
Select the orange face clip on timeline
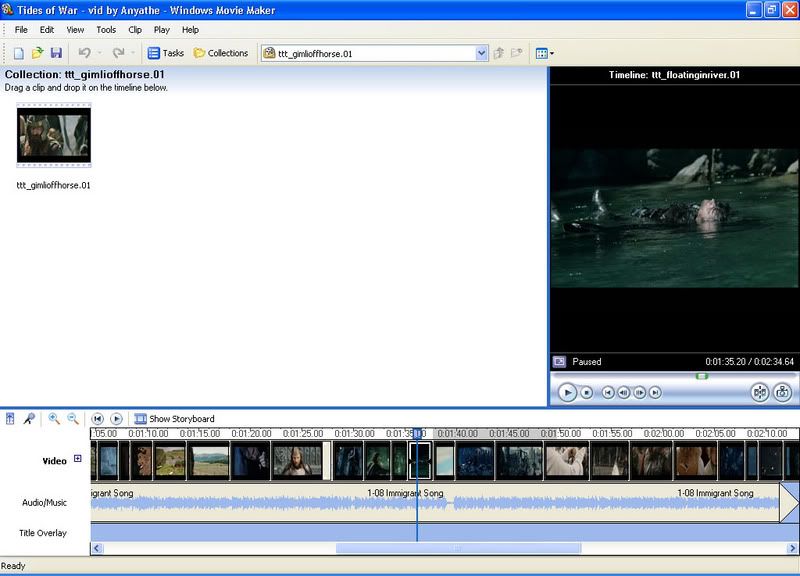[695, 461]
